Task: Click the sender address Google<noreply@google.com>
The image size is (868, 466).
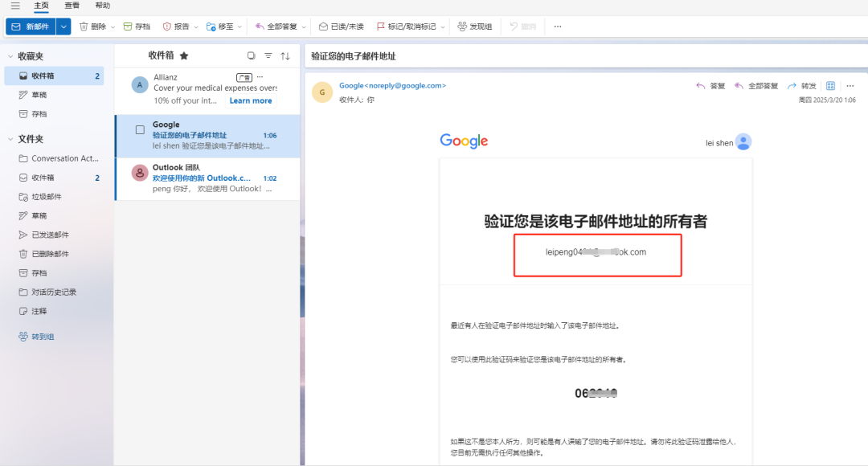Action: [x=392, y=86]
